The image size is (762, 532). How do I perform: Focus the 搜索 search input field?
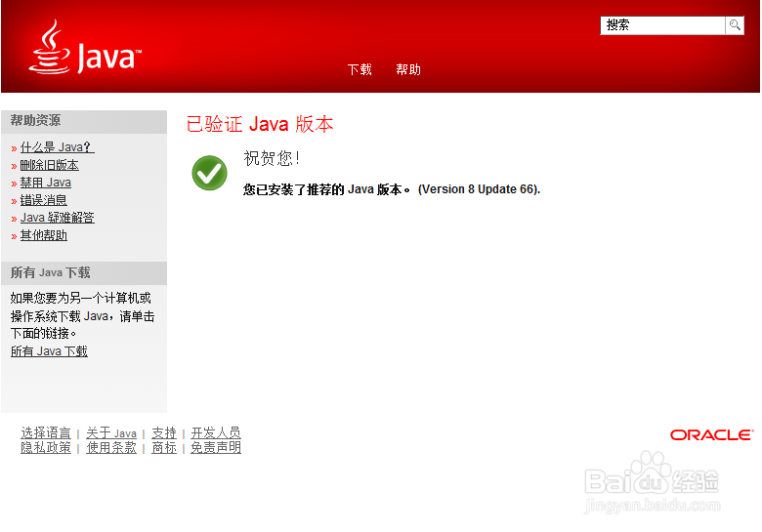pos(663,25)
